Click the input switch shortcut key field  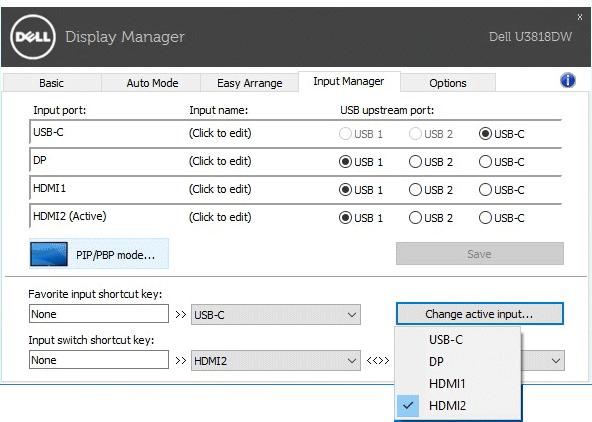click(99, 360)
